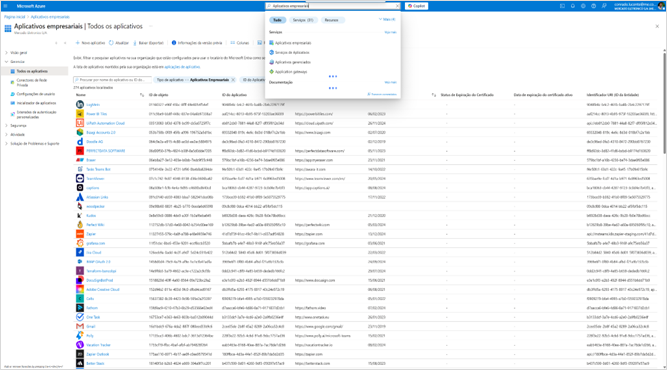Expand 'Solução de Problemas e Suporte' section
Screen dimensions: 667x370
click(x=32, y=144)
